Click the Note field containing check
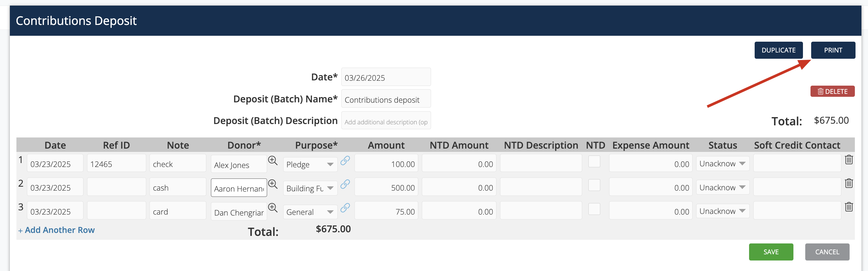 coord(178,163)
